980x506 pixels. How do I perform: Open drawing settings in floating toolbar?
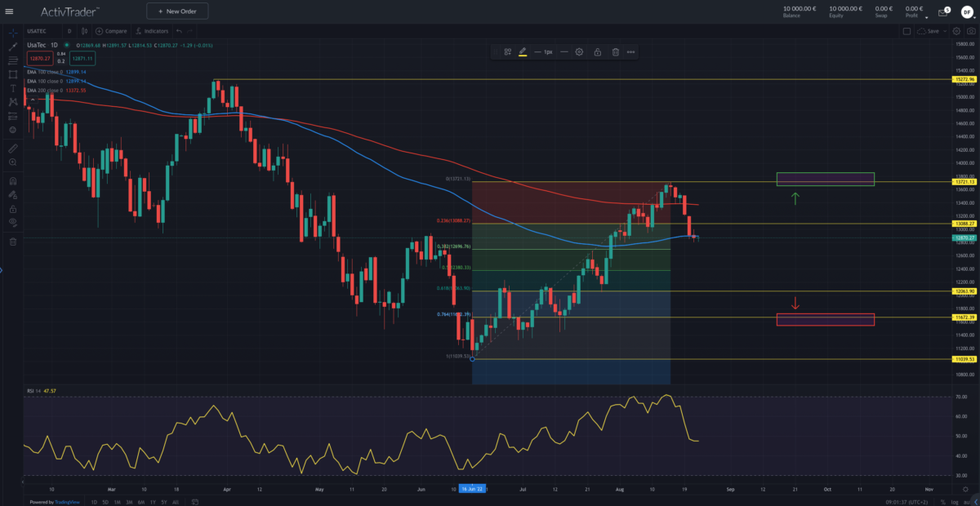(x=579, y=51)
